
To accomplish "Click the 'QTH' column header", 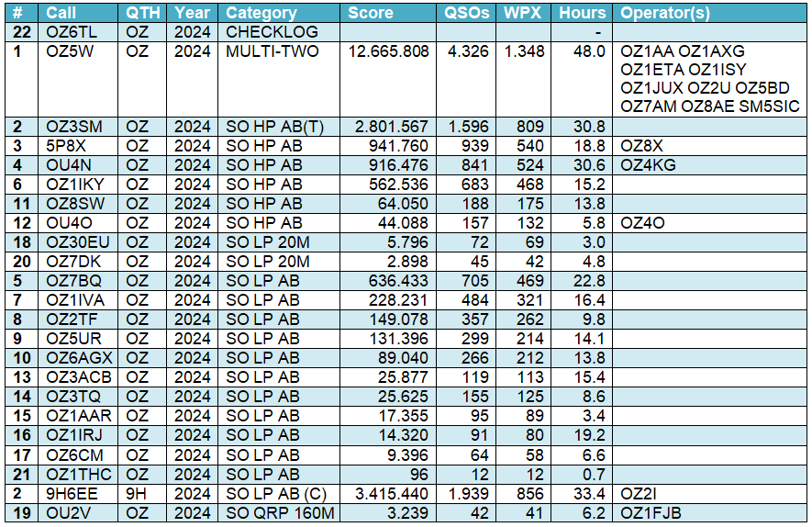I will [142, 13].
